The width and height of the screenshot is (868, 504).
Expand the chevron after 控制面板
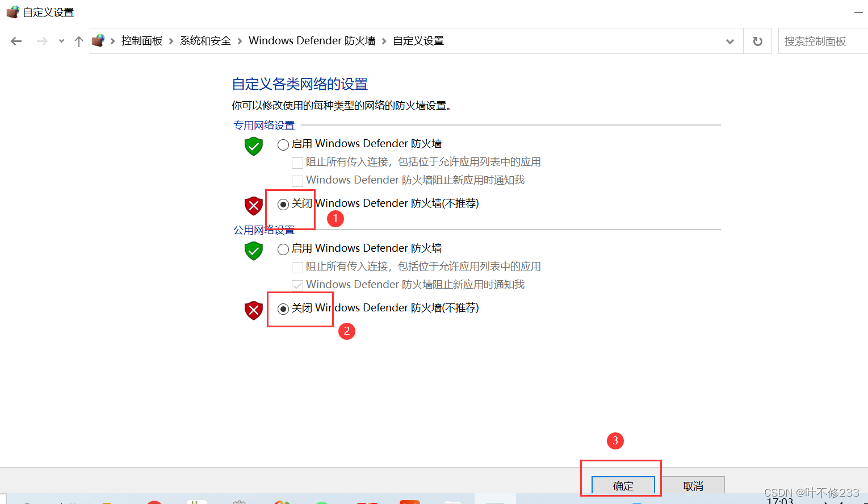[171, 41]
